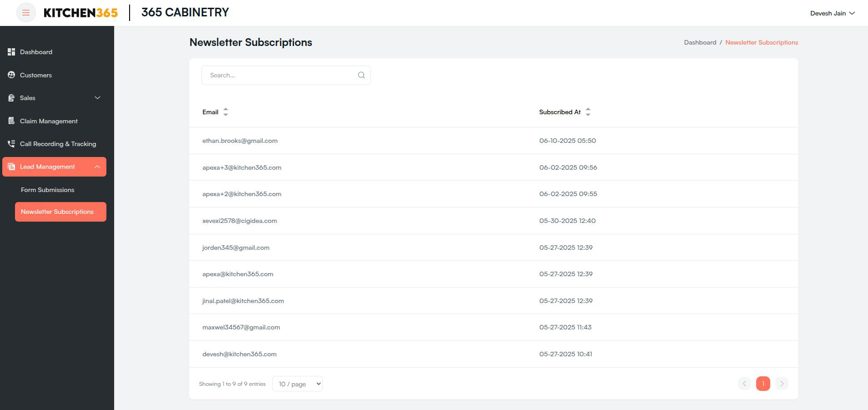This screenshot has width=868, height=410.
Task: Select maxwel34567@gmail.com email cell
Action: click(241, 327)
